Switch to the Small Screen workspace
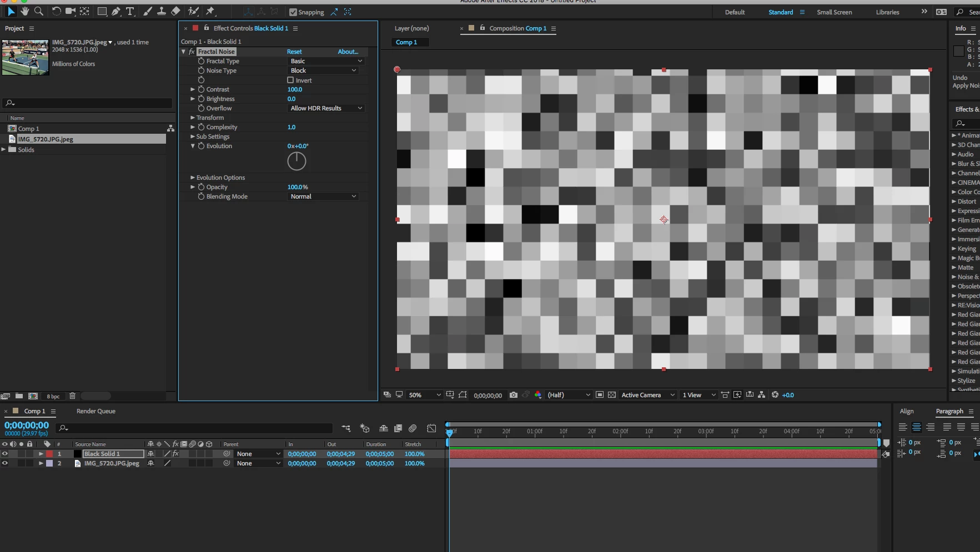980x552 pixels. 834,12
